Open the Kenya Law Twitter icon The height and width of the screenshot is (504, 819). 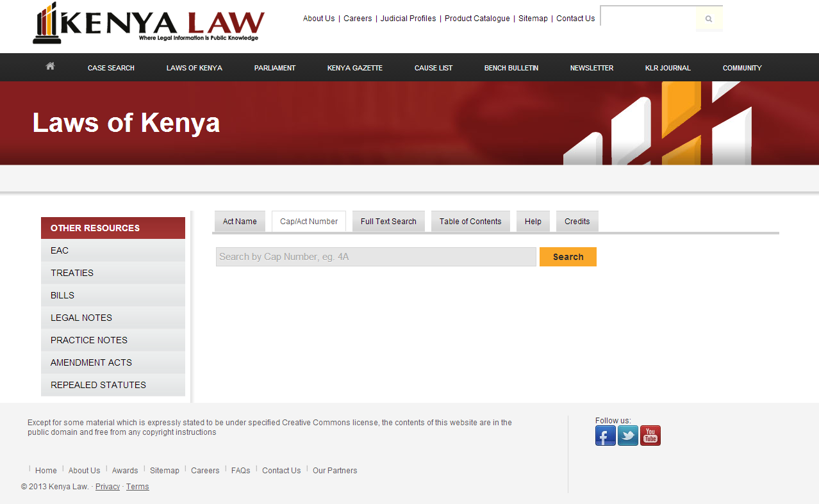point(628,435)
